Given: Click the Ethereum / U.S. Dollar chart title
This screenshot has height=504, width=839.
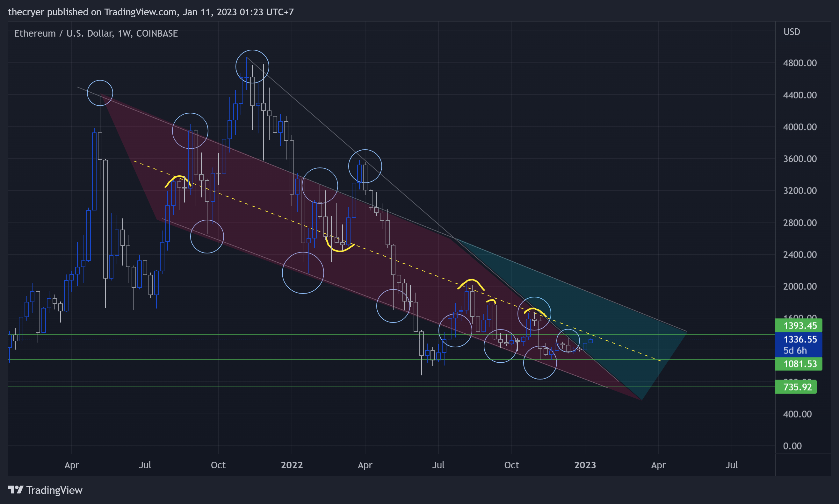Looking at the screenshot, I should pos(96,33).
